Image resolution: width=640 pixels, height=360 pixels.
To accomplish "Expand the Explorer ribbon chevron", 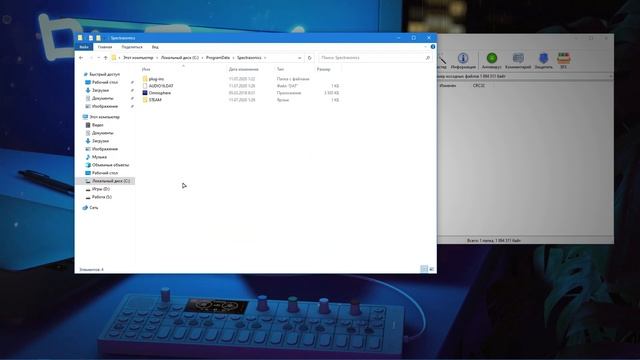I will coord(425,47).
